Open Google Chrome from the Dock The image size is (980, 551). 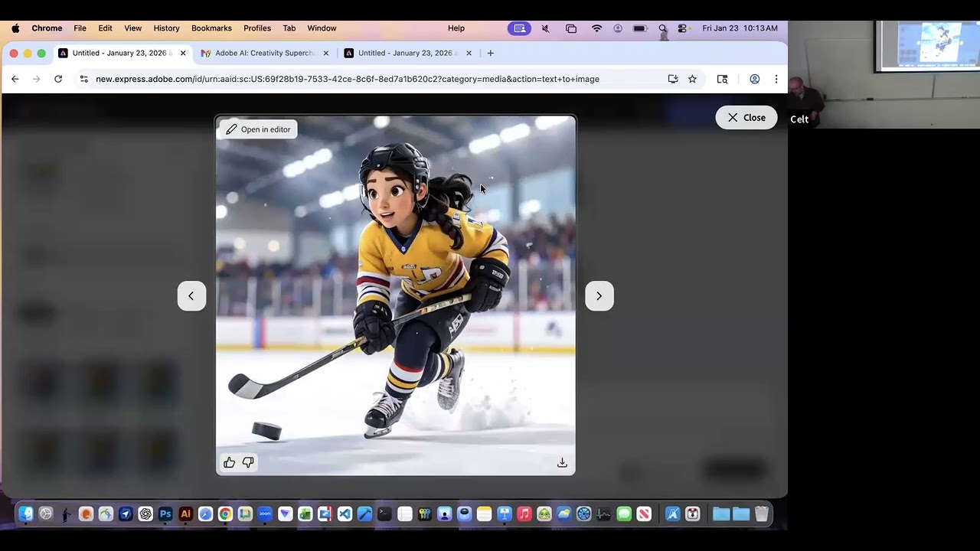(x=225, y=514)
